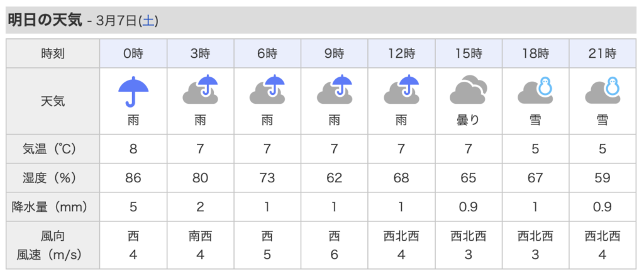Click the 時刻 row header
This screenshot has height=276, width=644.
click(53, 53)
